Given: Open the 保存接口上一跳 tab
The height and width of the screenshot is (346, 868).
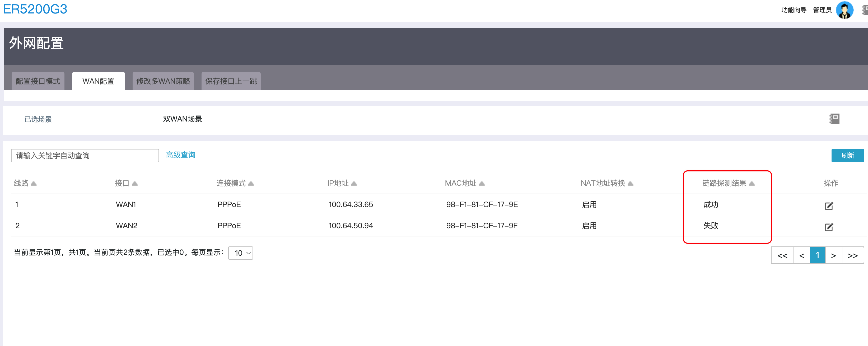Looking at the screenshot, I should click(x=231, y=81).
